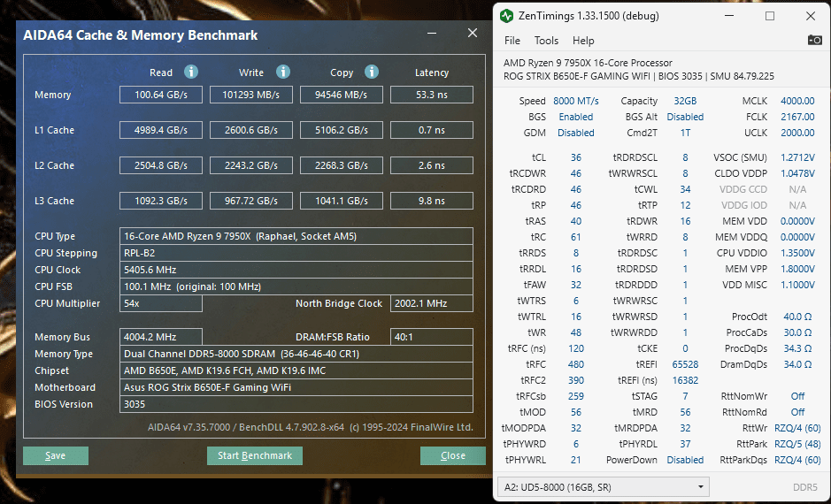Click CPU FSB field 100.1 MHz

pos(296,286)
